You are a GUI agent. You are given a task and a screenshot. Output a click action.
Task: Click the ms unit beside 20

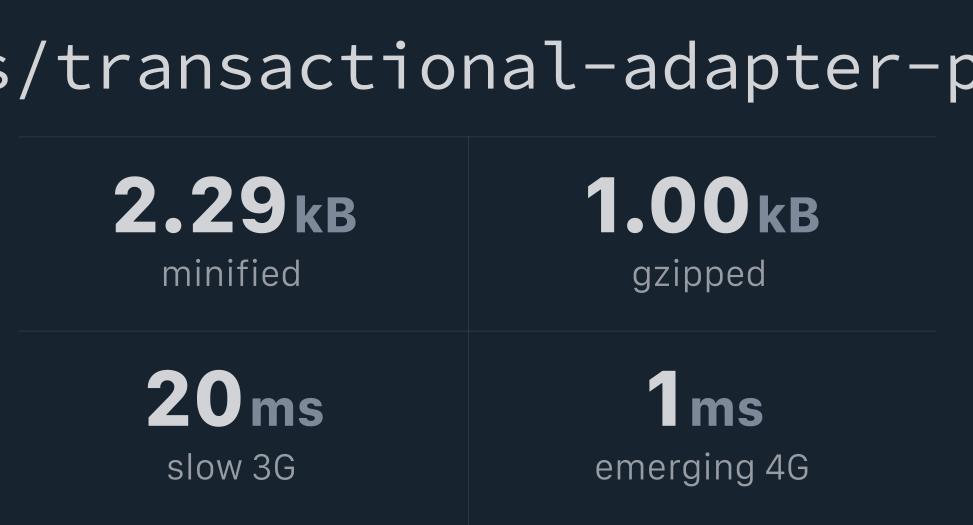click(287, 409)
